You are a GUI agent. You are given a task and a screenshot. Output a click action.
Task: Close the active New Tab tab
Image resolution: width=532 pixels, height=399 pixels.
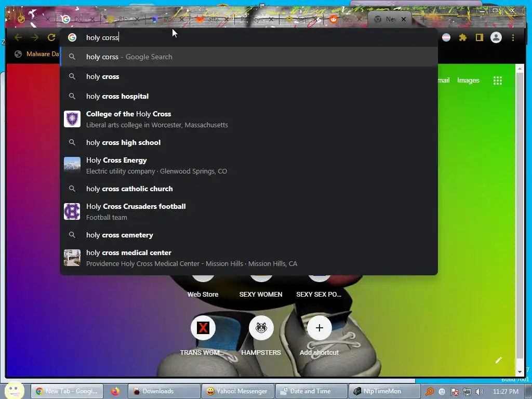coord(403,19)
